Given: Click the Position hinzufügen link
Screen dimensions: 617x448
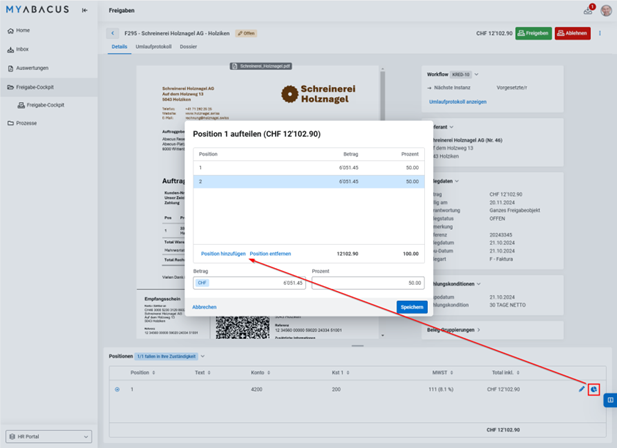Looking at the screenshot, I should pos(223,254).
